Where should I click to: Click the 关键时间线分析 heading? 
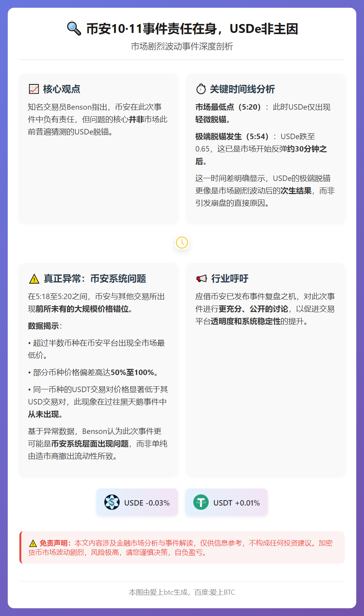(242, 89)
